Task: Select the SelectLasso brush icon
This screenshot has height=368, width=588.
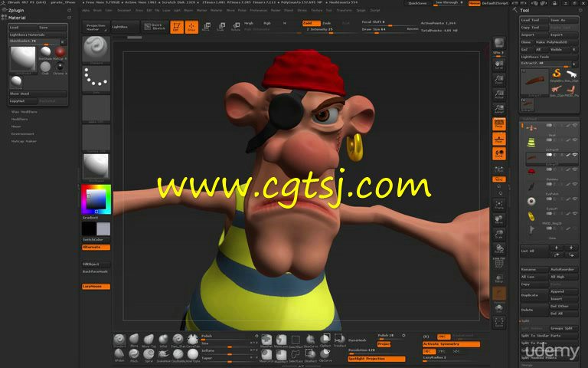Action: [x=296, y=355]
